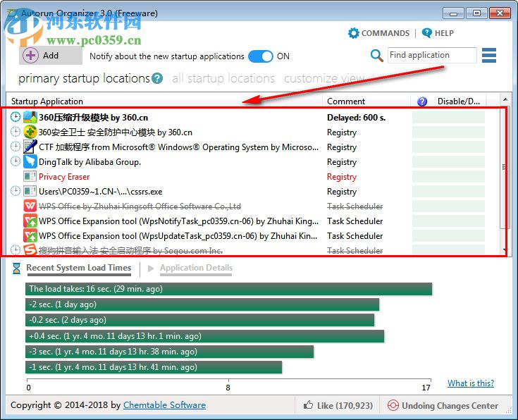The height and width of the screenshot is (420, 518).
Task: Click help icon beside primary startup locations
Action: pos(157,78)
